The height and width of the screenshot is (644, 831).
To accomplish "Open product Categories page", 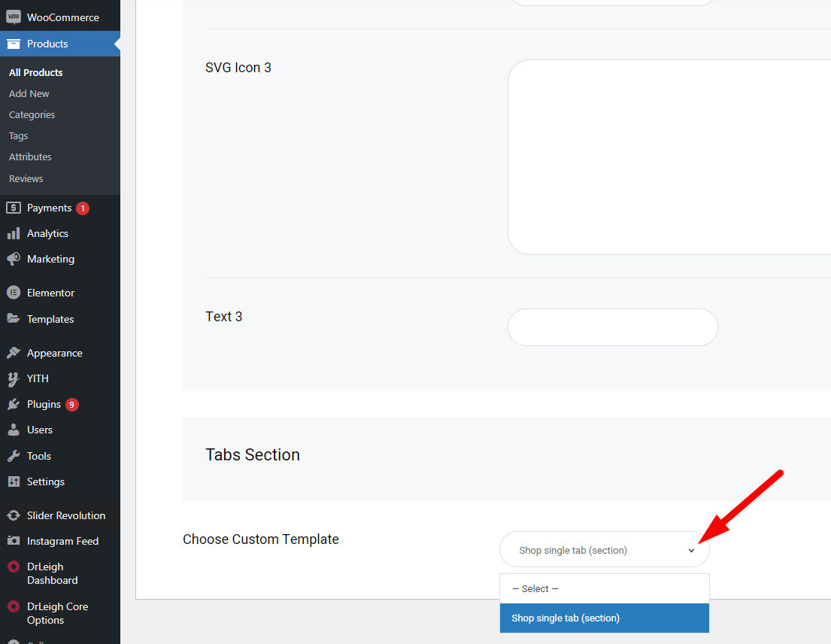I will pyautogui.click(x=32, y=115).
